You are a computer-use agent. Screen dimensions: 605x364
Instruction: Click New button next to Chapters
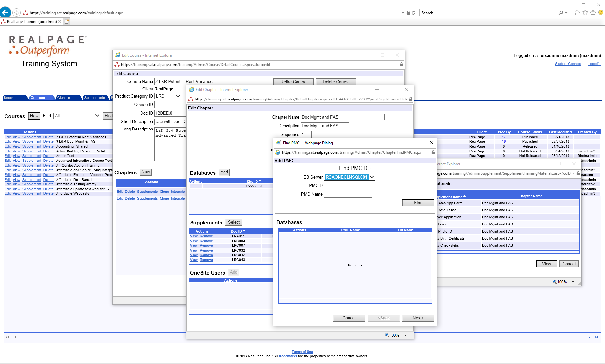pyautogui.click(x=146, y=172)
